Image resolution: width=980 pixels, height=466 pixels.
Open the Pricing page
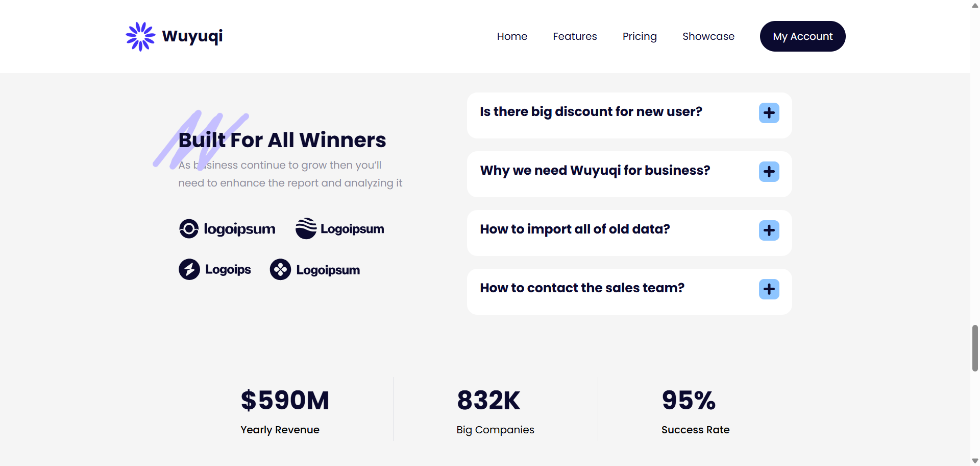click(640, 36)
